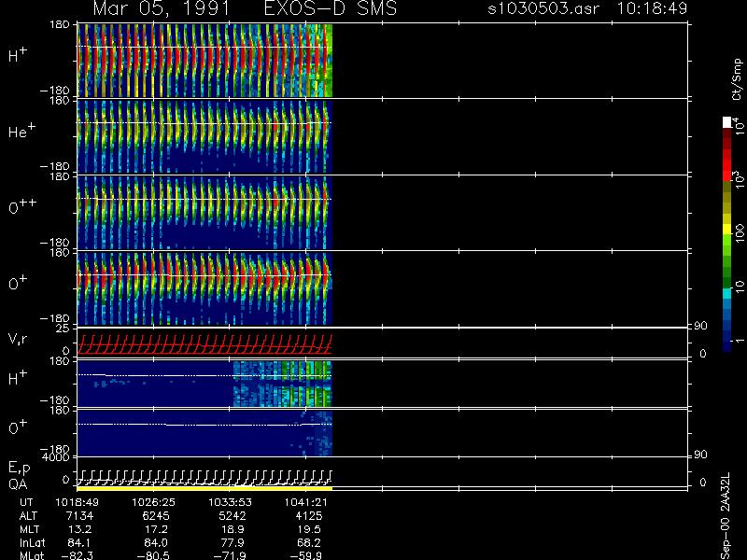Click the '25' axis value by V,r
Viewport: 747px width, 560px height.
[x=63, y=329]
